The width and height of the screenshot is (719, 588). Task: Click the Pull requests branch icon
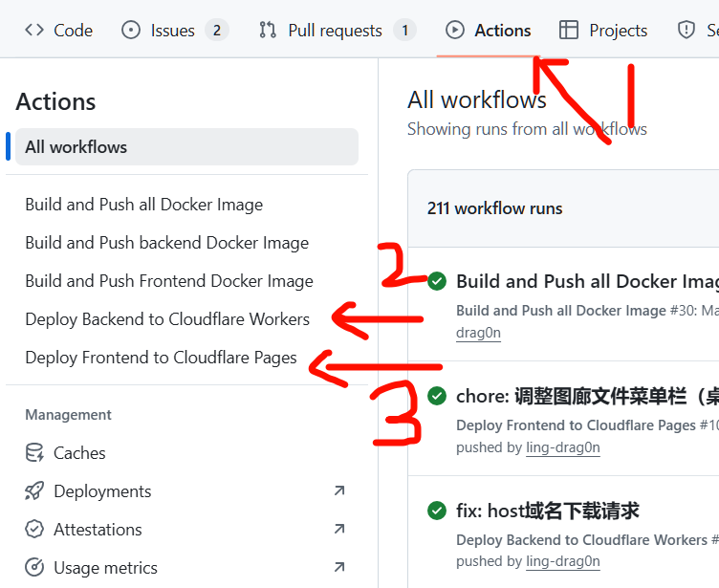(268, 31)
